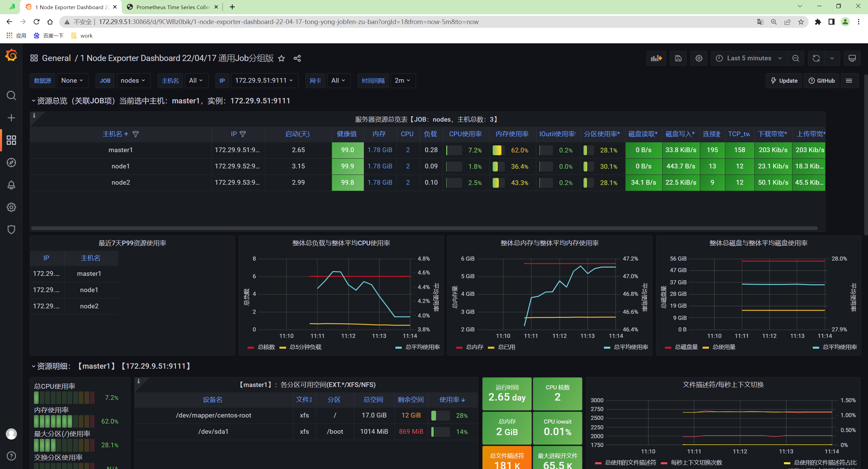This screenshot has width=868, height=469.
Task: Open the Alerting bell sidebar icon
Action: [x=11, y=185]
